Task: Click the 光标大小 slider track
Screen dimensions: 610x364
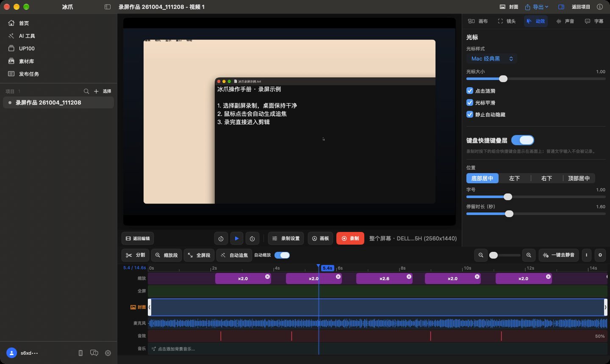Action: (536, 79)
